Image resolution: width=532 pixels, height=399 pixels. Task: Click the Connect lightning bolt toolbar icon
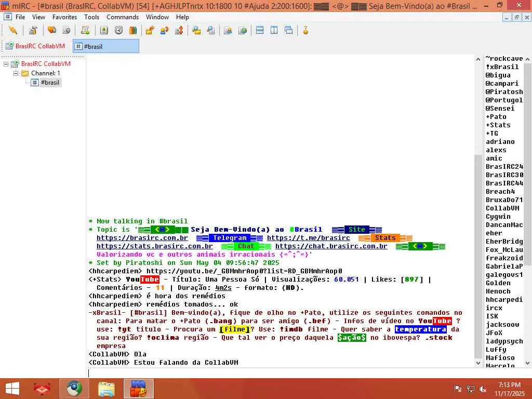(x=13, y=30)
